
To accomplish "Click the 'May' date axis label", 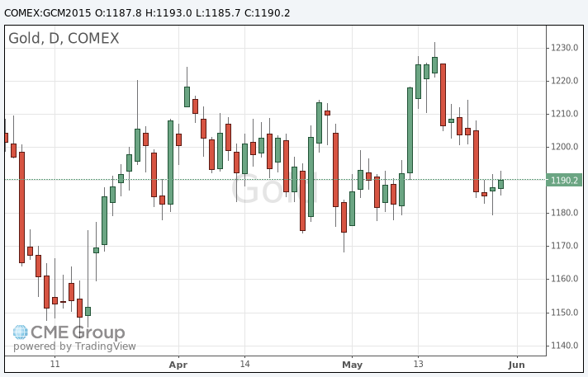I will 352,365.
